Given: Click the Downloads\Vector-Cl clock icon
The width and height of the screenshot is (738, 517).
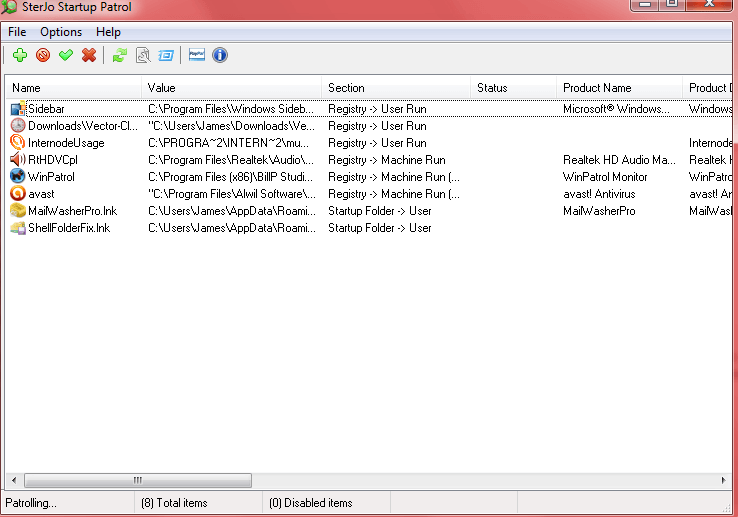Looking at the screenshot, I should click(18, 126).
